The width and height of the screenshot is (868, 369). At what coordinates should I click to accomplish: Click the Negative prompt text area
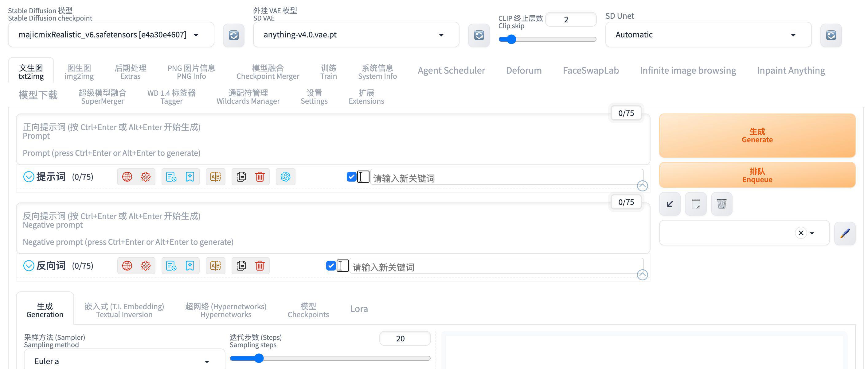point(333,229)
